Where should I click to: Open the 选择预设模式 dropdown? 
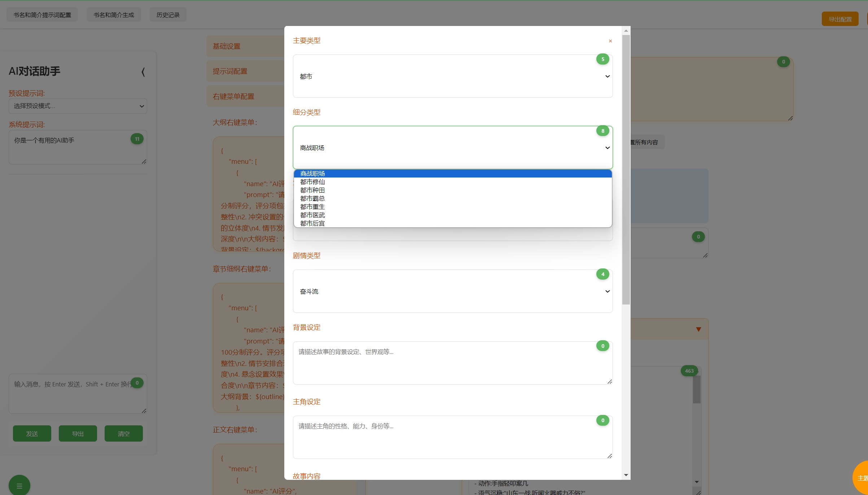78,106
